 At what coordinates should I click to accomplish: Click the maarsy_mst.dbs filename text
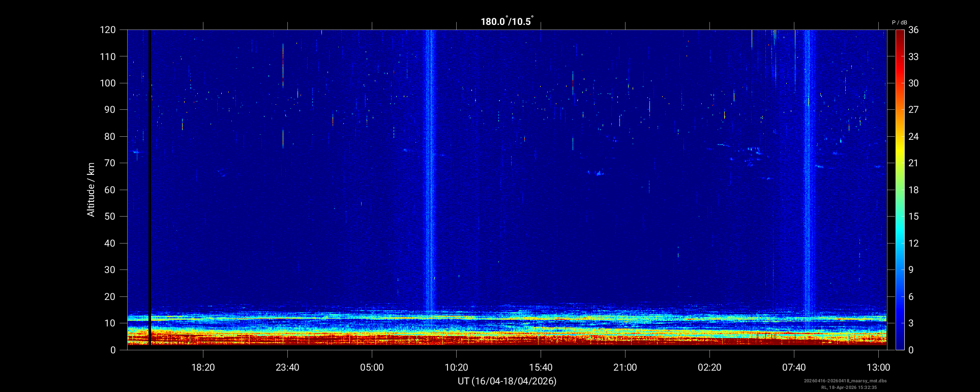point(845,381)
